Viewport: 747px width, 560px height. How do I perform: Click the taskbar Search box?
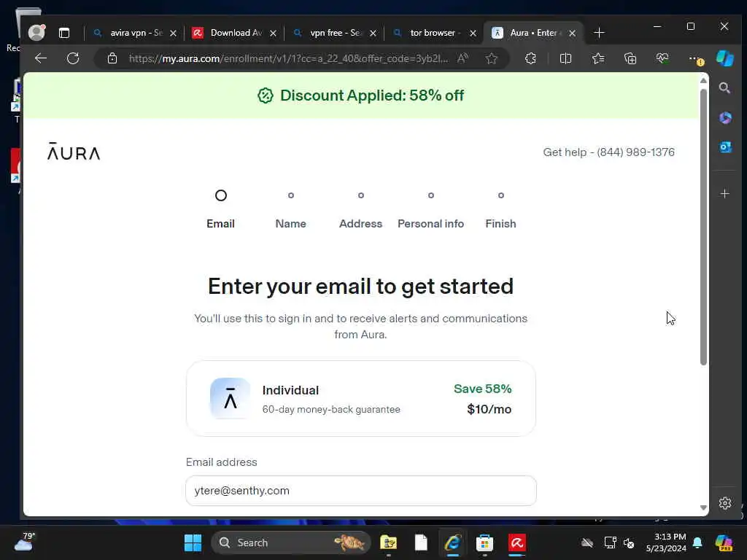click(290, 542)
